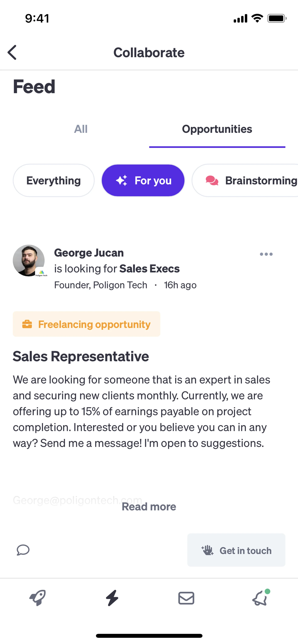Open the messages envelope icon
The image size is (298, 644).
186,598
